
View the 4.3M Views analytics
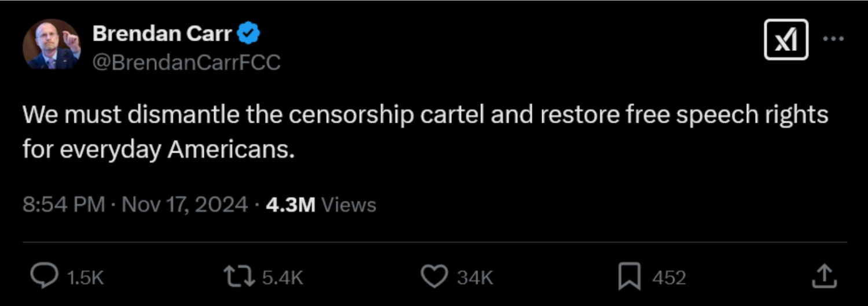click(290, 205)
